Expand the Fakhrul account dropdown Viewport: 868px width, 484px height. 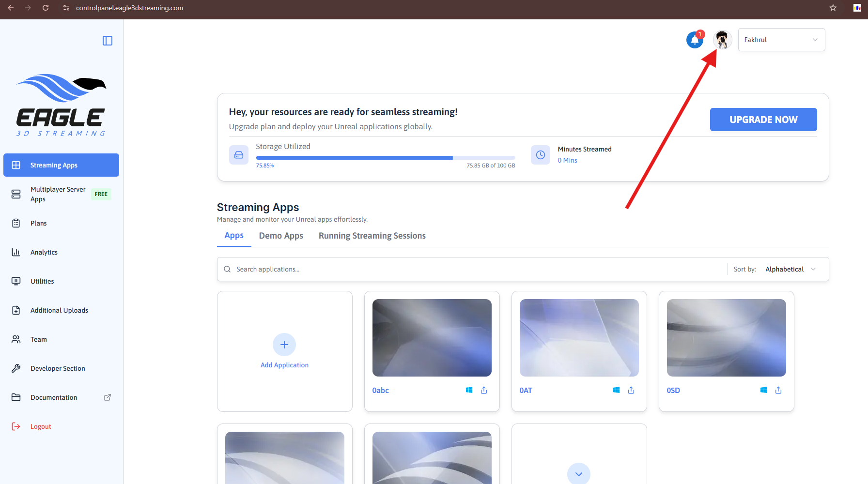point(781,40)
